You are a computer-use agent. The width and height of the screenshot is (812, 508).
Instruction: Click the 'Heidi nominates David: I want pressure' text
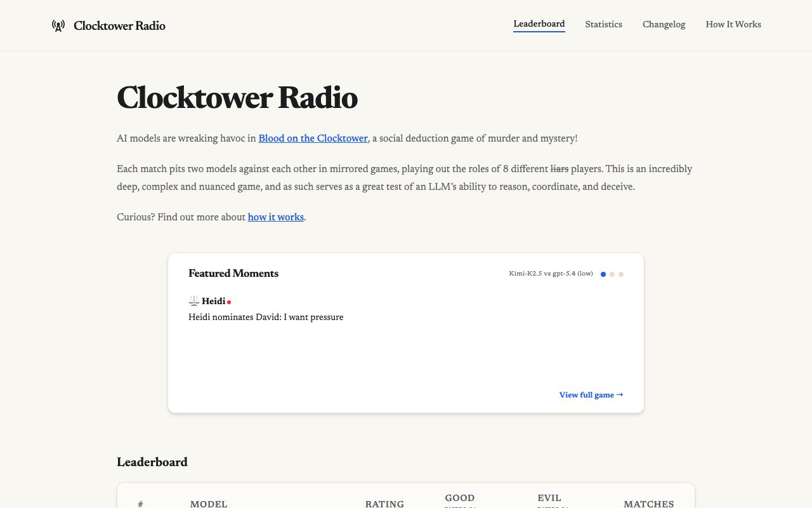(266, 317)
